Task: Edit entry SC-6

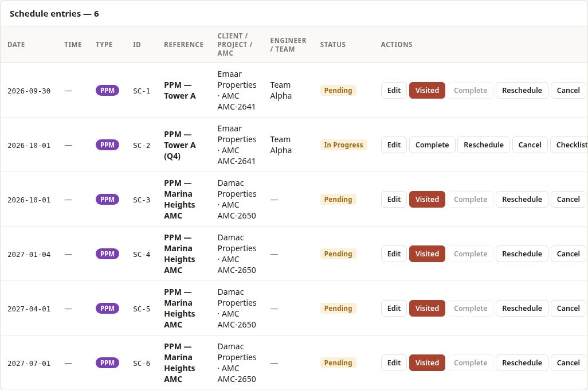Action: [394, 362]
